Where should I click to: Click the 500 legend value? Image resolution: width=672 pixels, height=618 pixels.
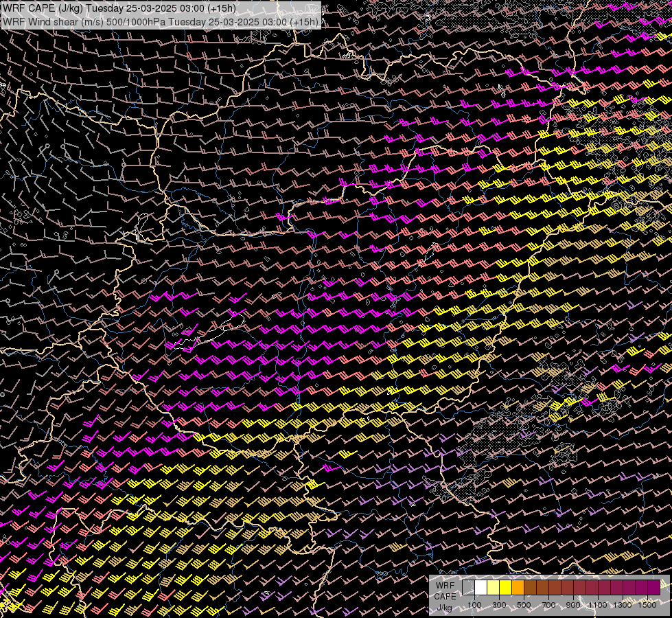point(524,605)
